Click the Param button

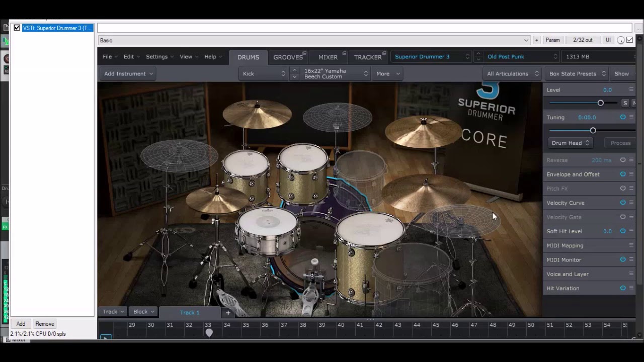552,40
